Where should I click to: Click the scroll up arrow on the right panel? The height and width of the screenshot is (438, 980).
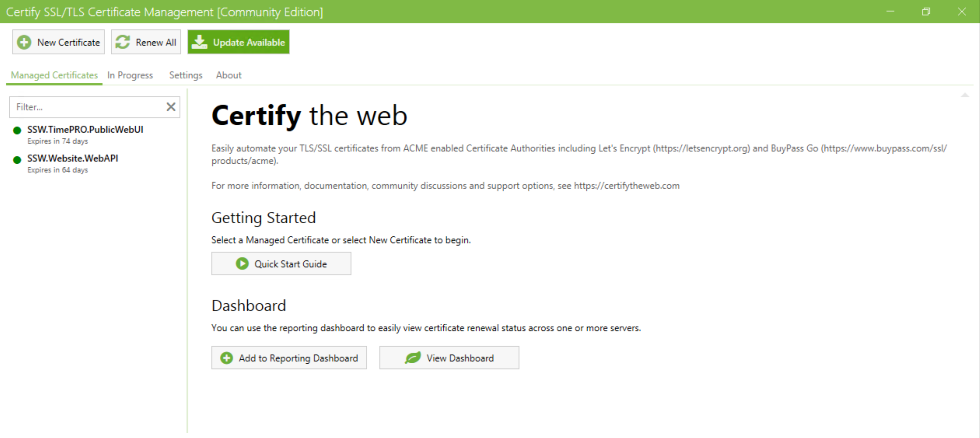pos(964,95)
